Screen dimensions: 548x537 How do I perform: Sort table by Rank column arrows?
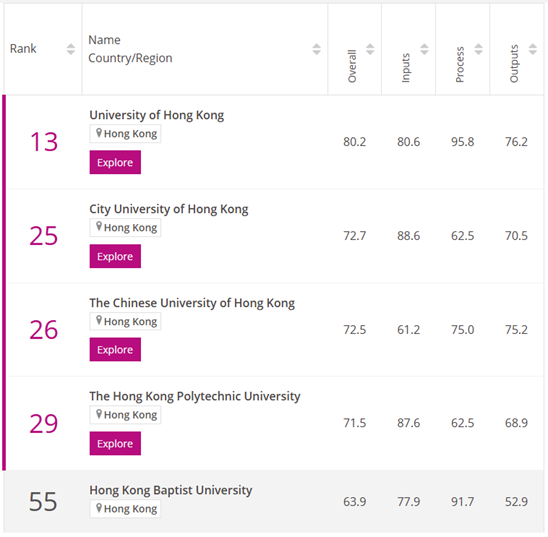pyautogui.click(x=71, y=49)
